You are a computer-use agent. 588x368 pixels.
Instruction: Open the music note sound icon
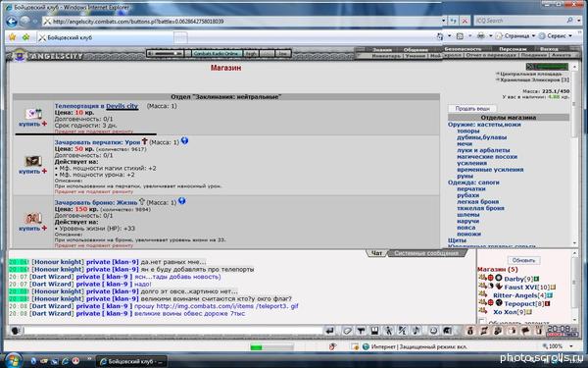(x=416, y=331)
